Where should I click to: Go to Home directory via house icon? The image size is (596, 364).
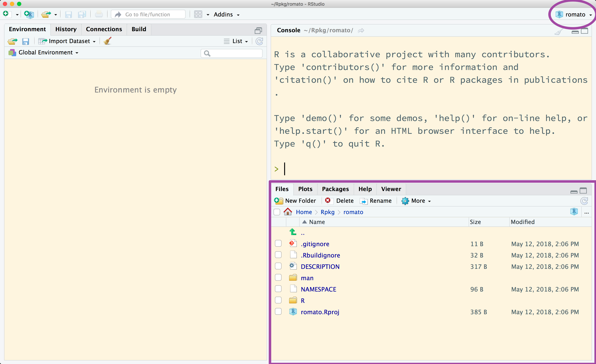(x=288, y=212)
